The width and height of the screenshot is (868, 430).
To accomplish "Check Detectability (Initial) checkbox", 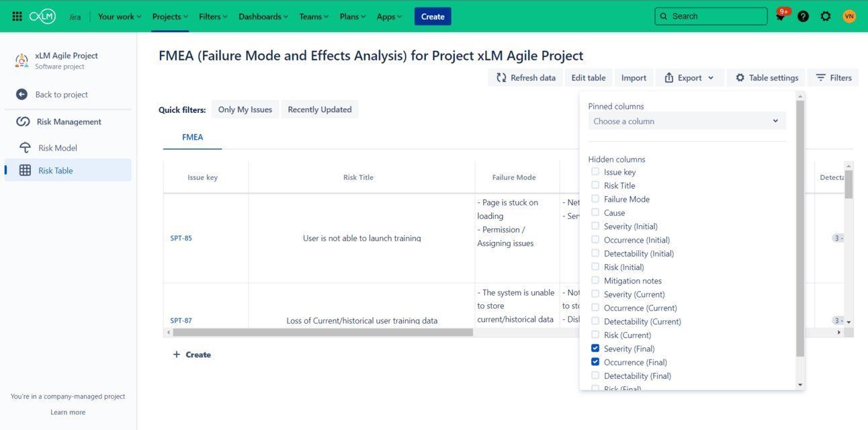I will click(595, 253).
